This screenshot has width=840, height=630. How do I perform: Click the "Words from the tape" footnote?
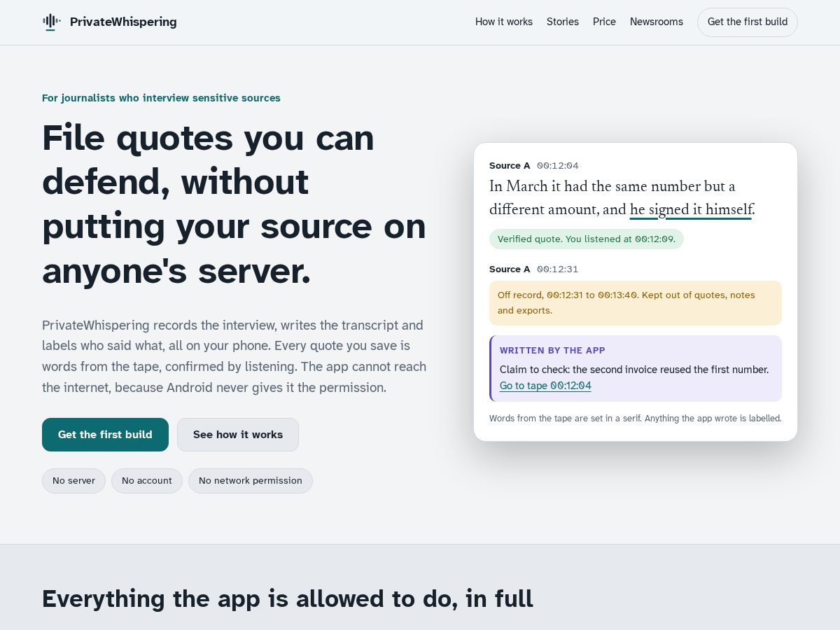636,419
